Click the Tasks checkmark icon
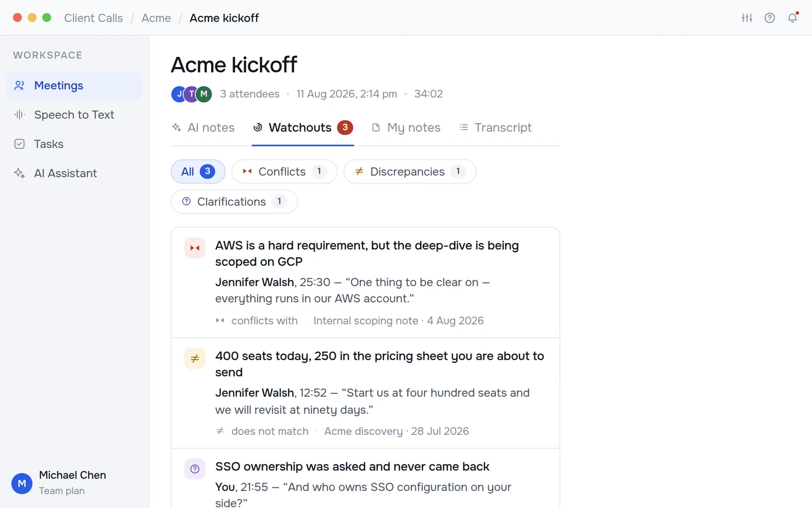The width and height of the screenshot is (812, 508). click(19, 144)
